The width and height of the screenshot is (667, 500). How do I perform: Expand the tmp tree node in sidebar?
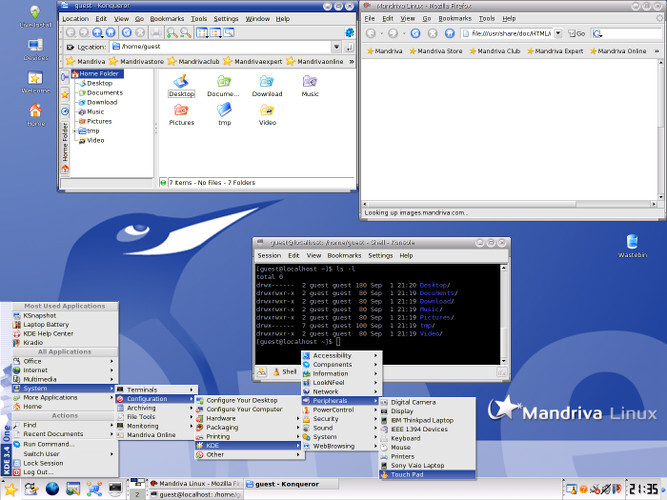75,131
